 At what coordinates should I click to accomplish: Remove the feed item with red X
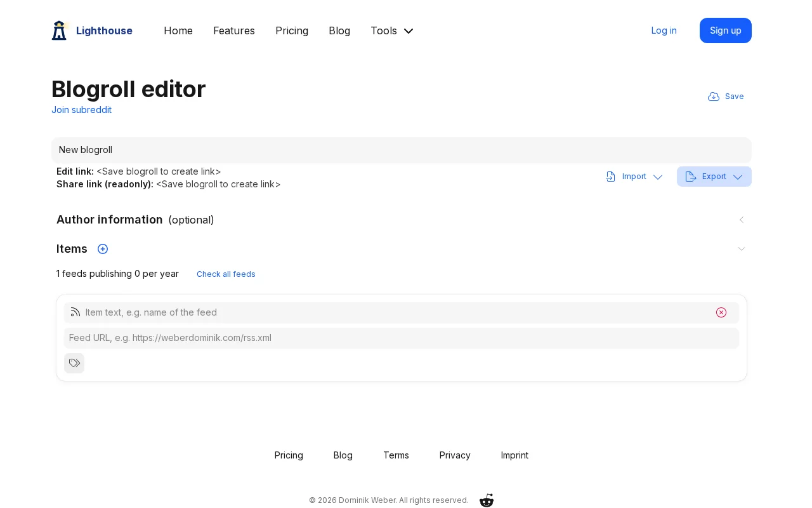coord(721,312)
